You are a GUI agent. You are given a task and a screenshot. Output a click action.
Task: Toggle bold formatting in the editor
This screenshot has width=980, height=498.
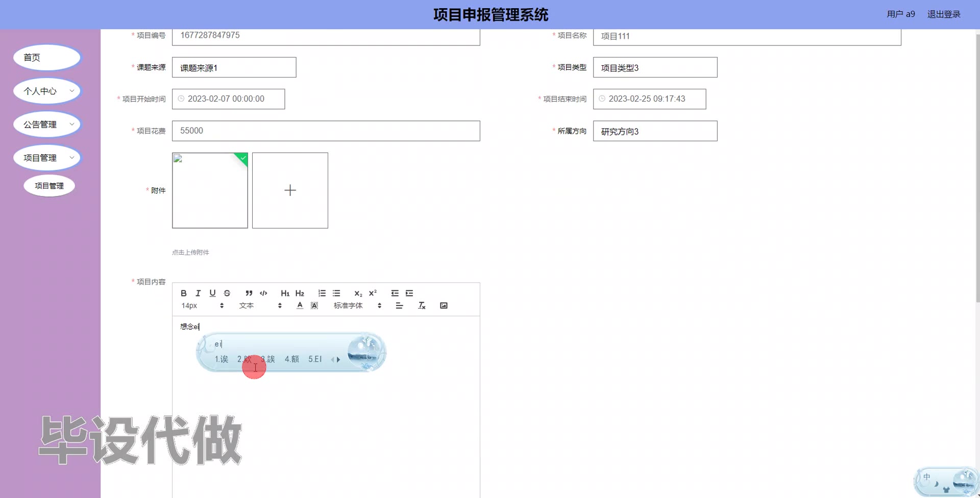(x=184, y=293)
